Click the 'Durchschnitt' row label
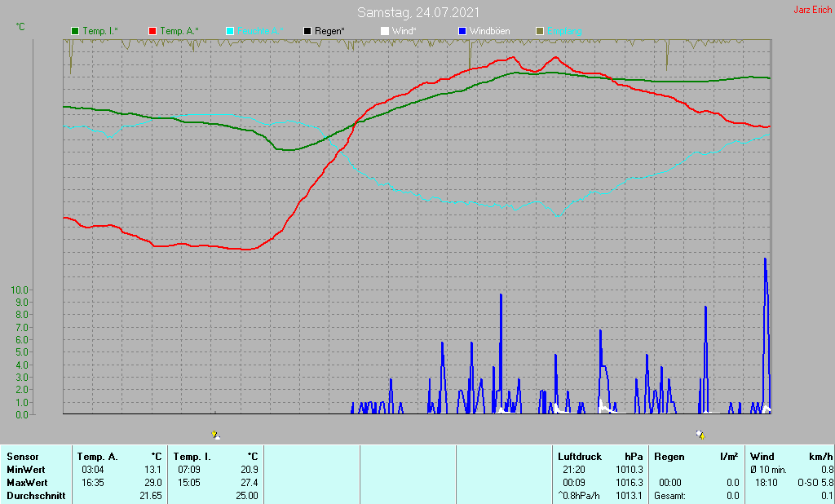Screen dimensions: 835x504 36,496
